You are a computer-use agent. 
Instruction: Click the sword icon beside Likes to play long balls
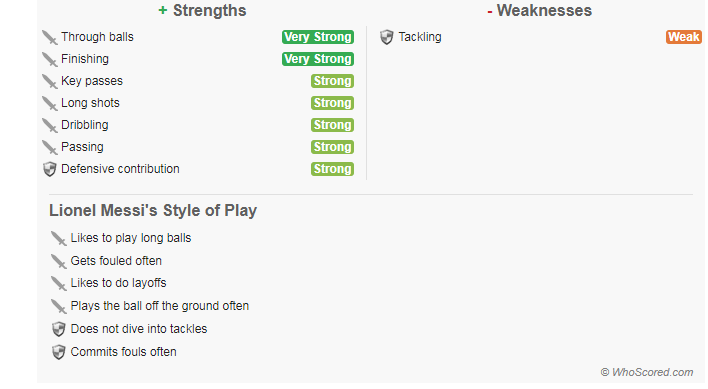coord(59,238)
